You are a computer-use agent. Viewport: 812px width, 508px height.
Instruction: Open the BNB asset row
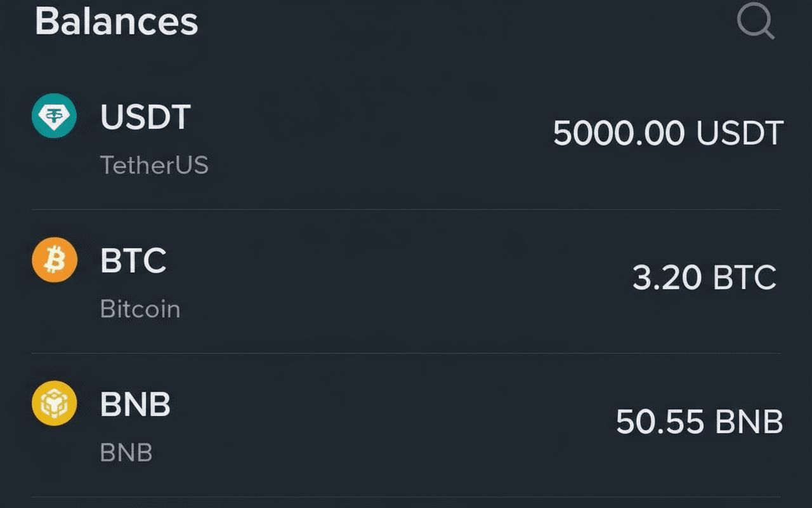point(406,427)
